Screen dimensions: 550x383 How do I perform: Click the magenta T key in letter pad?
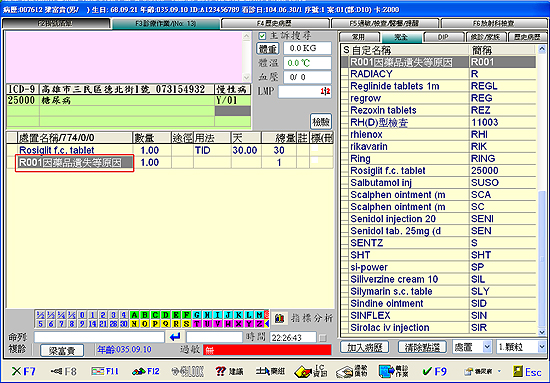pos(197,323)
